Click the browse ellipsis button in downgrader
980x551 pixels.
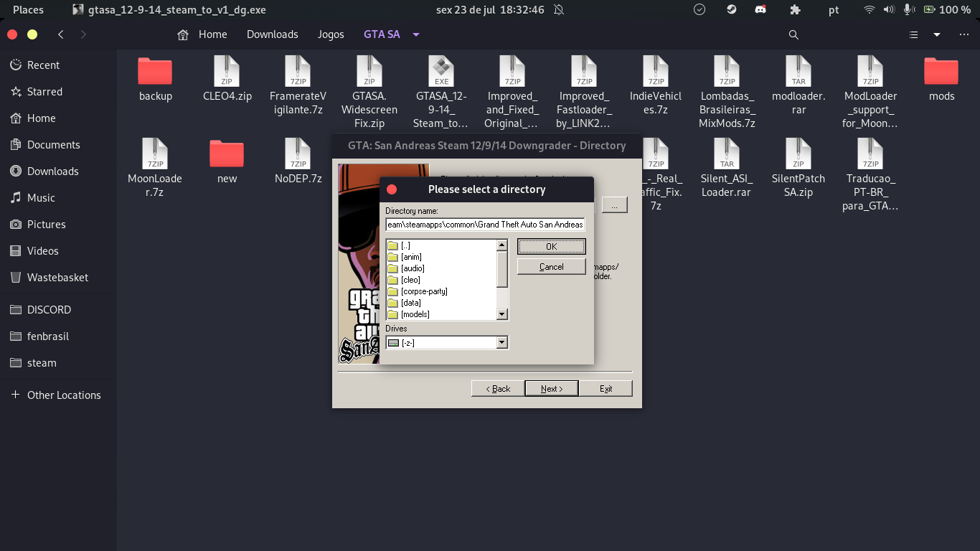(614, 205)
